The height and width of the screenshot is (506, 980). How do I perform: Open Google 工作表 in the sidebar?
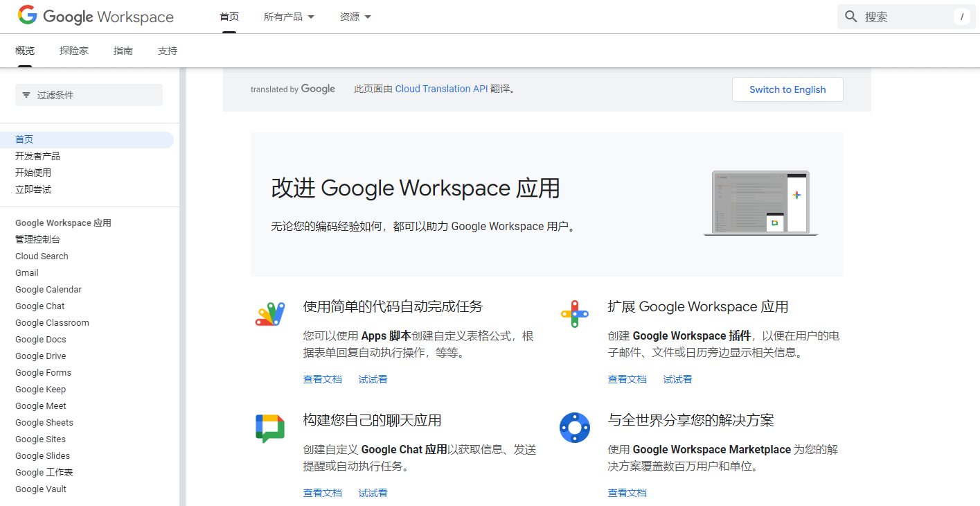[x=44, y=472]
